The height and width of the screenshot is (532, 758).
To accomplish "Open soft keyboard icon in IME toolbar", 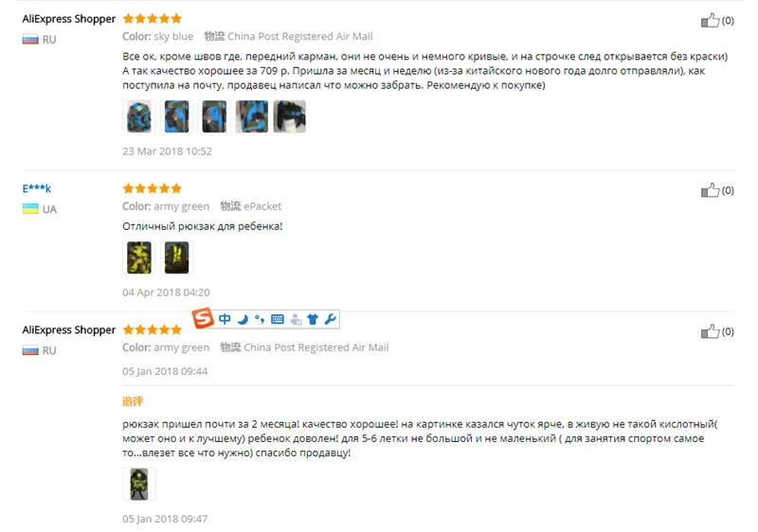I will 278,319.
